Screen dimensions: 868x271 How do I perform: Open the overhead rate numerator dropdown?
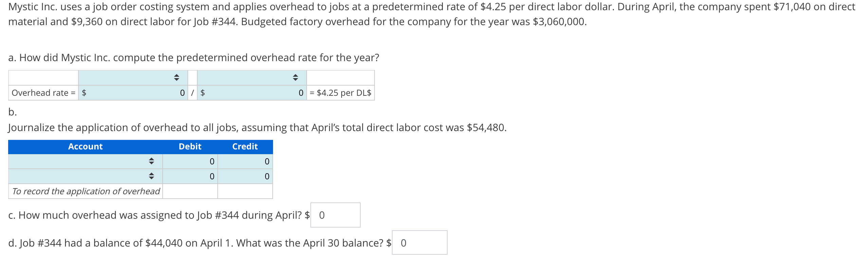click(133, 78)
